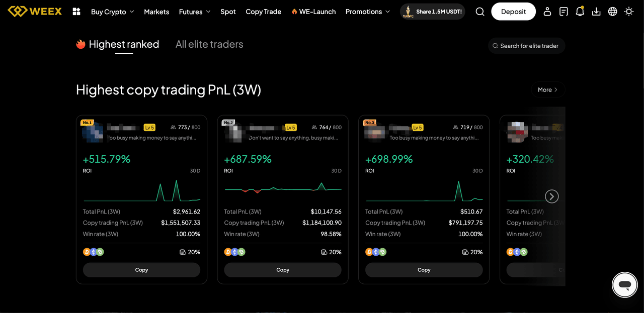644x313 pixels.
Task: Open the apps grid menu icon
Action: click(76, 12)
